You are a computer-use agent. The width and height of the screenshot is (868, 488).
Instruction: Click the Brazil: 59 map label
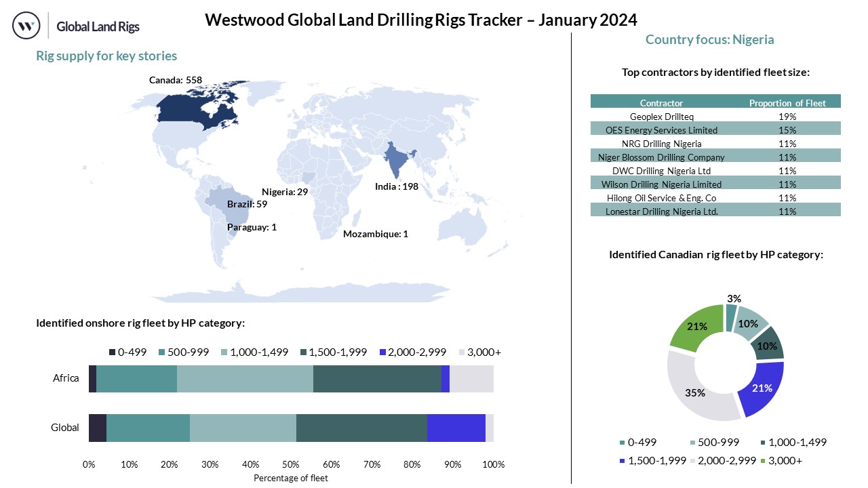[247, 204]
